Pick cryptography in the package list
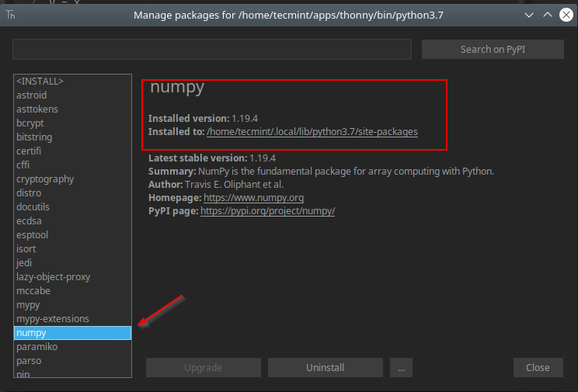 coord(45,179)
